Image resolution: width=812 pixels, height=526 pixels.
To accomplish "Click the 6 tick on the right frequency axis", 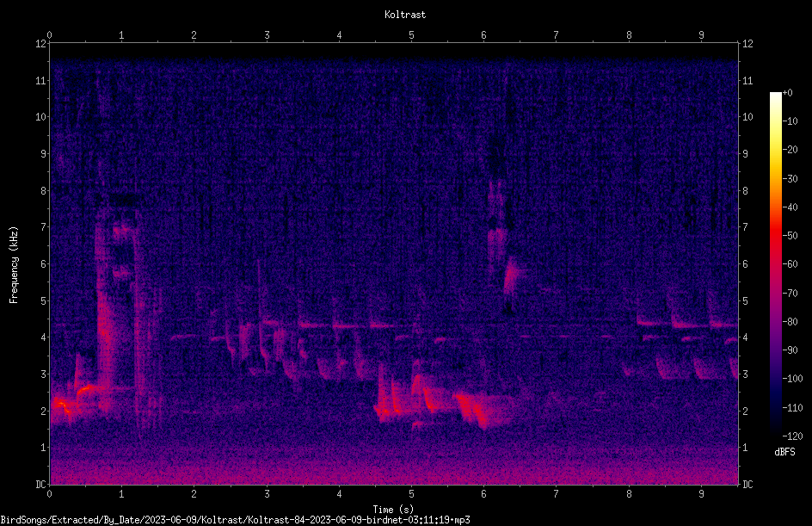I will click(x=745, y=263).
